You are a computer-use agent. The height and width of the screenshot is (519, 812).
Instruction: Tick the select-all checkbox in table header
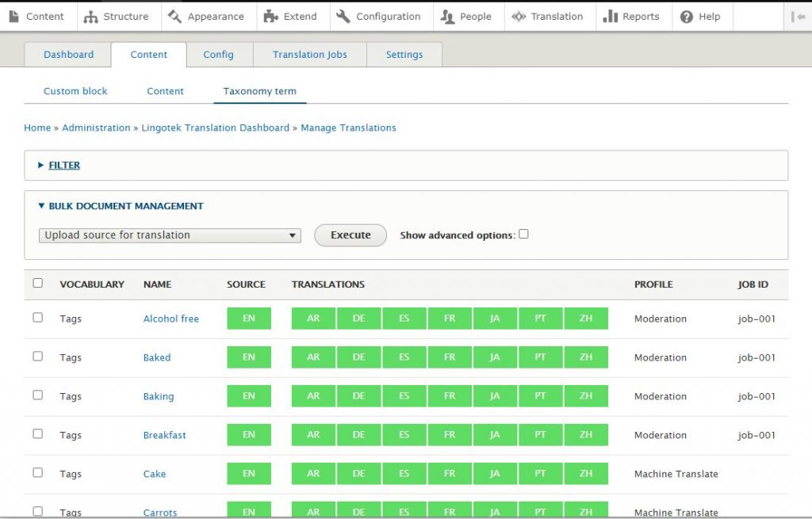pyautogui.click(x=38, y=283)
